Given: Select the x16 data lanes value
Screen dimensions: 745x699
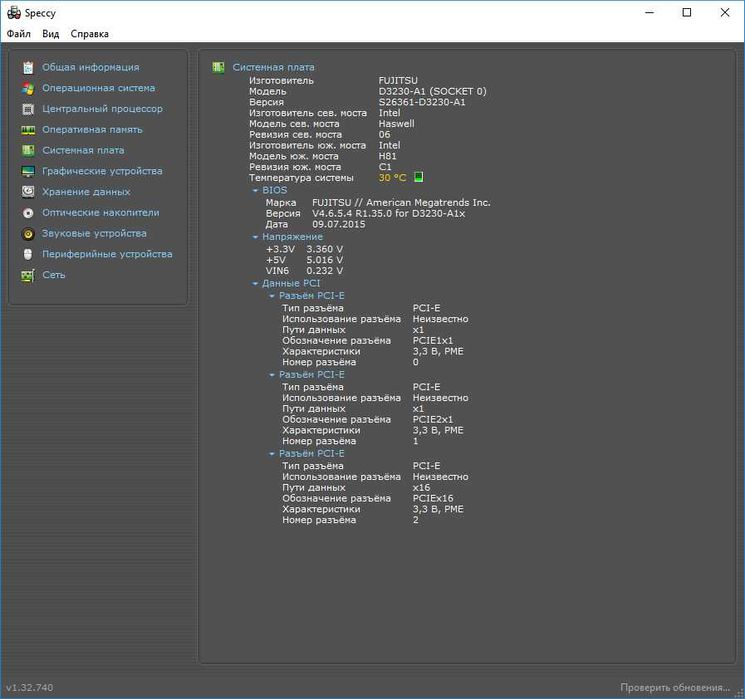Looking at the screenshot, I should 421,488.
